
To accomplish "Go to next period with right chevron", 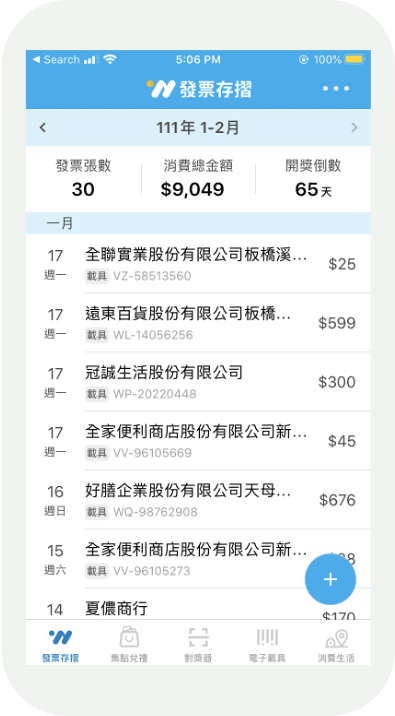I will click(354, 127).
